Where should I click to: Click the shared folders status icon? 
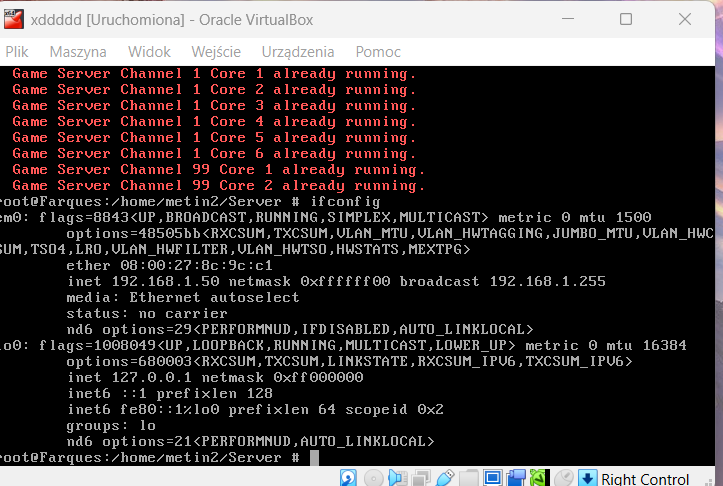point(469,478)
